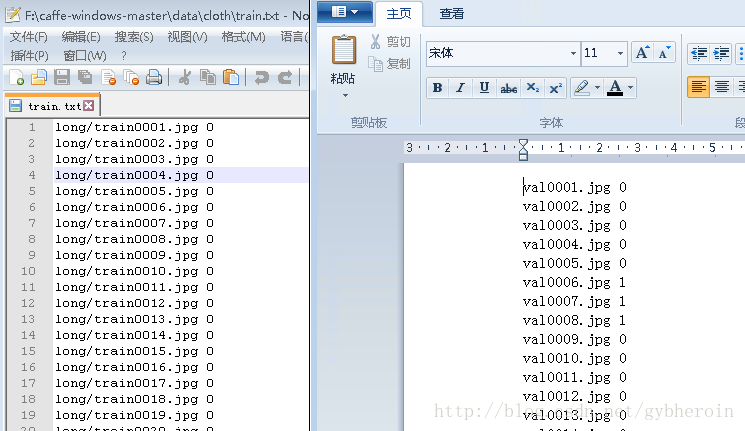The width and height of the screenshot is (745, 431).
Task: Click line number 10 in Notepad++ margin
Action: 28,271
